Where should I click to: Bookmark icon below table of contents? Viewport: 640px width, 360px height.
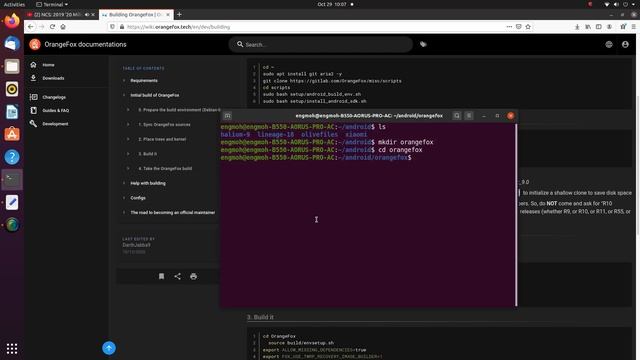[161, 276]
